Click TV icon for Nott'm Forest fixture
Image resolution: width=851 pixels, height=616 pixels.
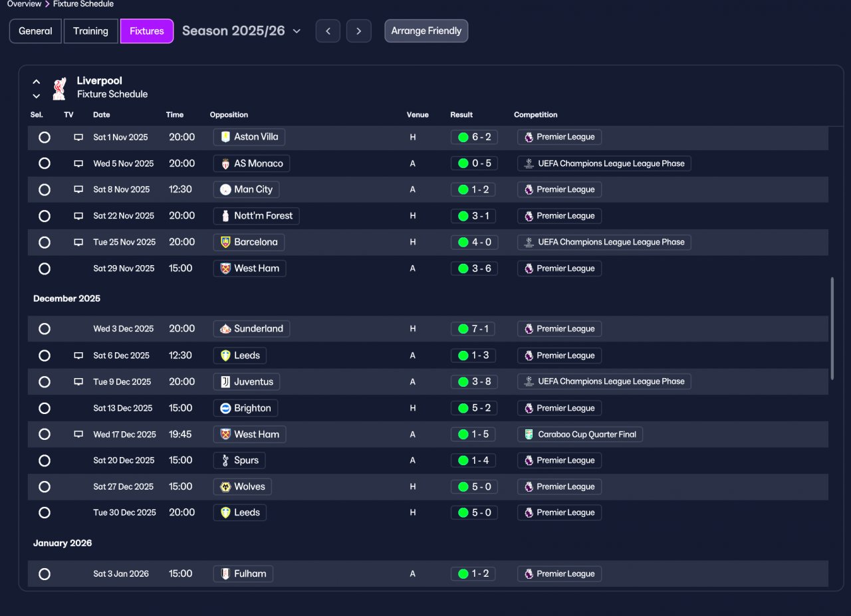point(78,216)
